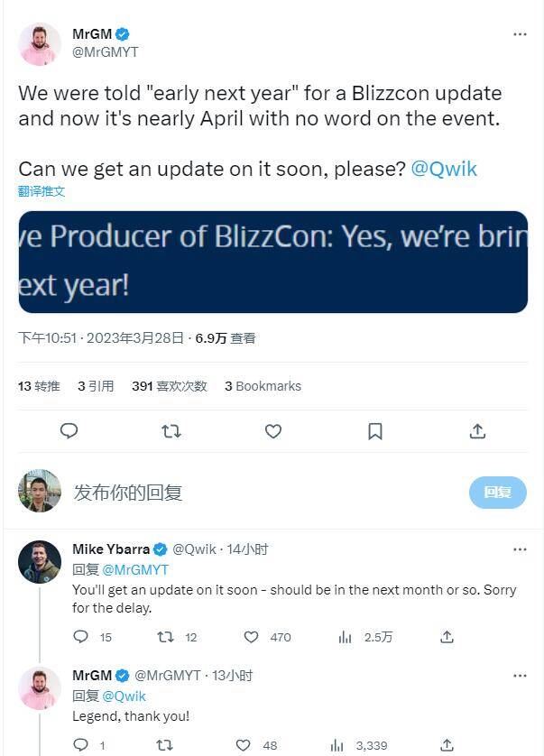Open the BlizzCon producer quote image
Image resolution: width=544 pixels, height=756 pixels.
click(272, 262)
